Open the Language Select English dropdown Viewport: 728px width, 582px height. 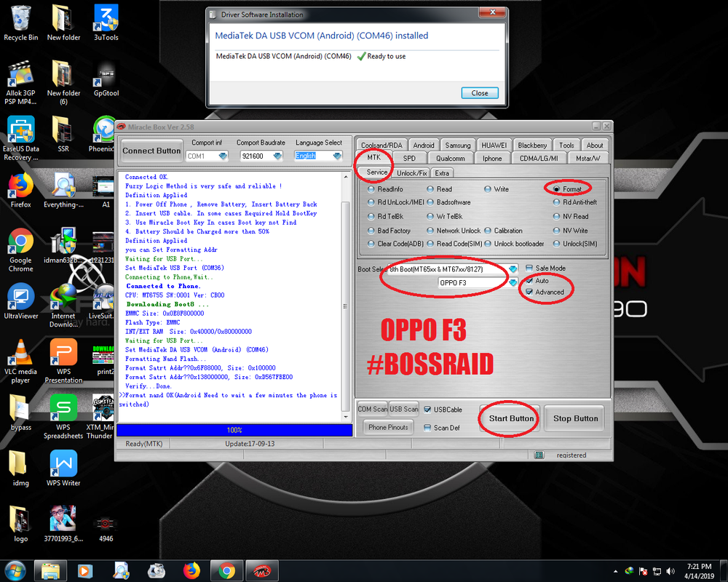338,156
